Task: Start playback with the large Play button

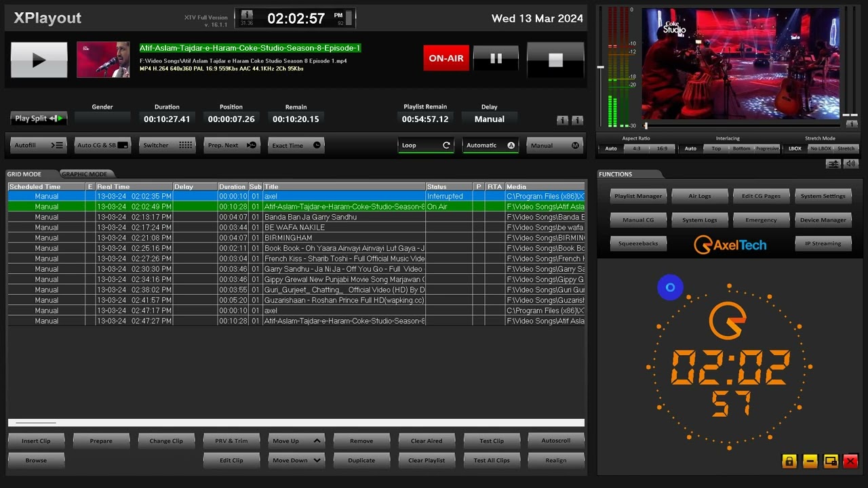Action: tap(39, 60)
